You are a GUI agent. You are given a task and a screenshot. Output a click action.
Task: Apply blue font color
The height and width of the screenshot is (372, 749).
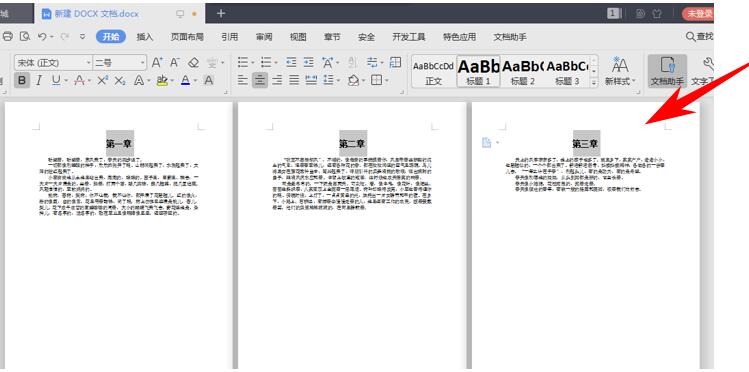186,80
